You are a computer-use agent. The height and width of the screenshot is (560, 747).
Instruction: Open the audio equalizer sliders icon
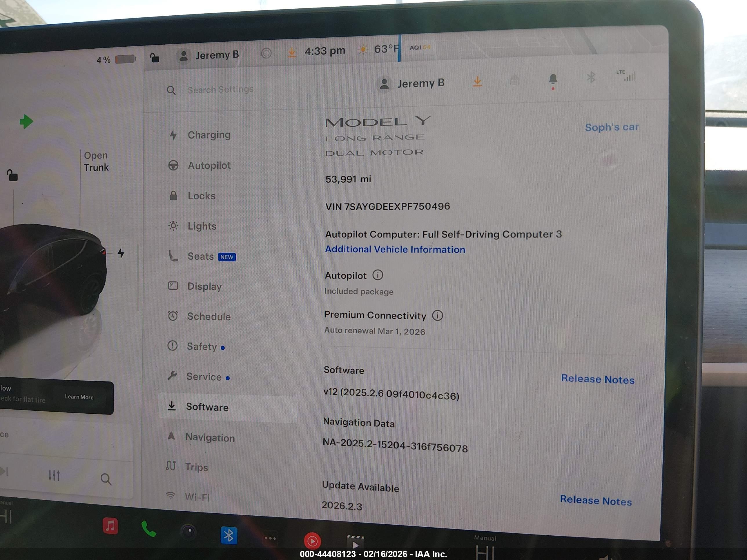pyautogui.click(x=54, y=475)
